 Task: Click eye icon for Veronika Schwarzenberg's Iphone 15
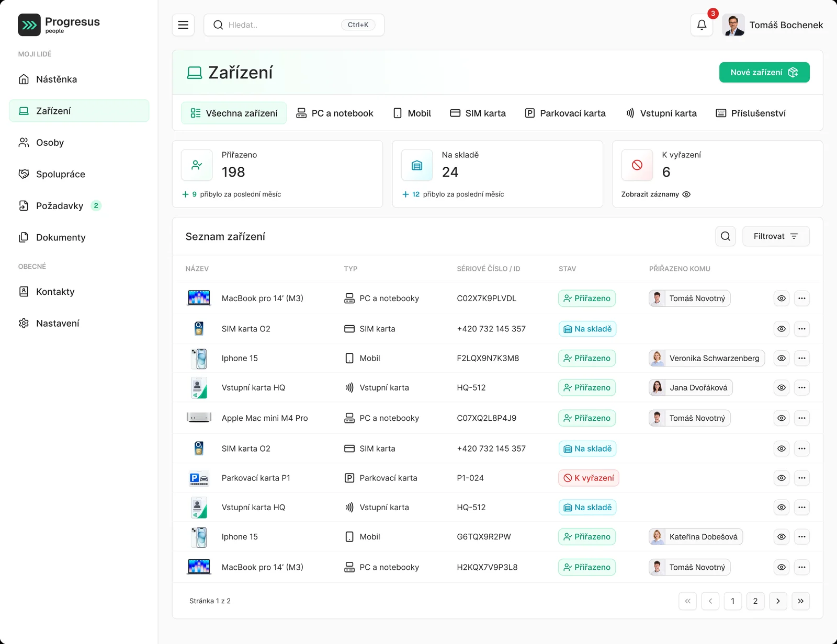click(x=782, y=358)
